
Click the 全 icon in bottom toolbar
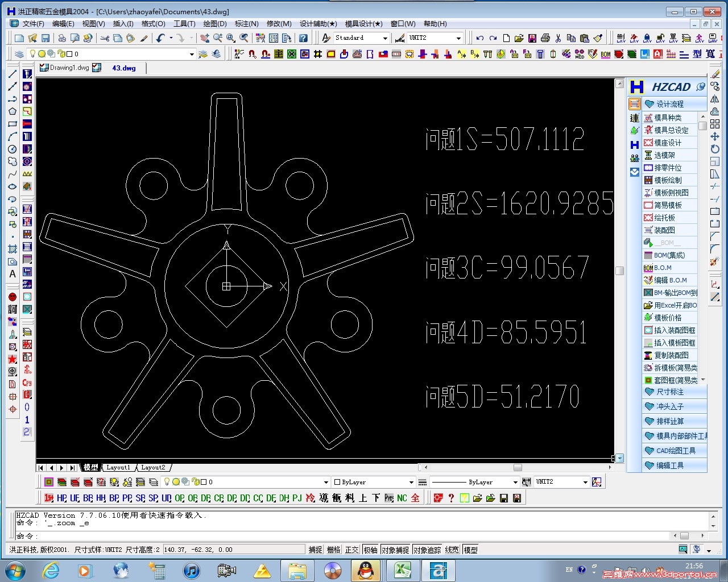click(x=415, y=498)
